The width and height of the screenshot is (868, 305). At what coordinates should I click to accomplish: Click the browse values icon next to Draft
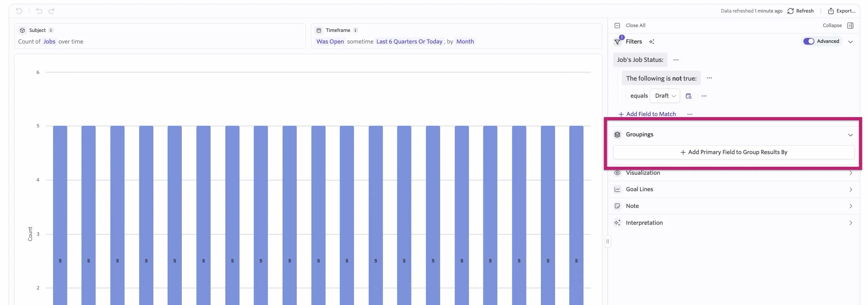pyautogui.click(x=688, y=96)
